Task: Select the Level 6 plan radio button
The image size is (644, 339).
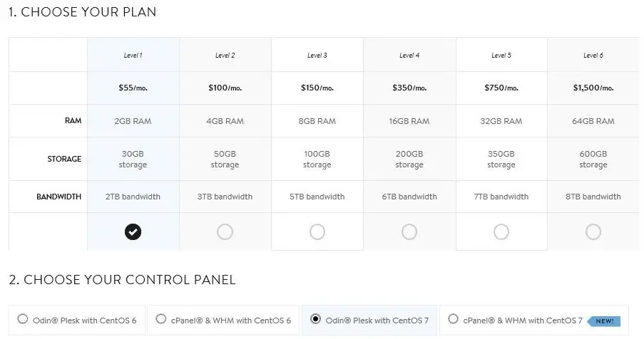Action: click(593, 232)
